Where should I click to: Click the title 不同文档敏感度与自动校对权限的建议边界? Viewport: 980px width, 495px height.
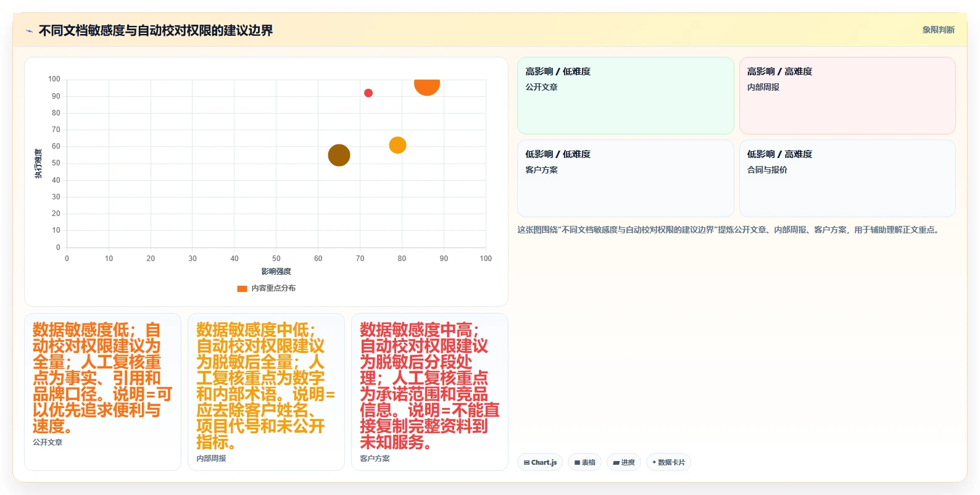pyautogui.click(x=156, y=31)
